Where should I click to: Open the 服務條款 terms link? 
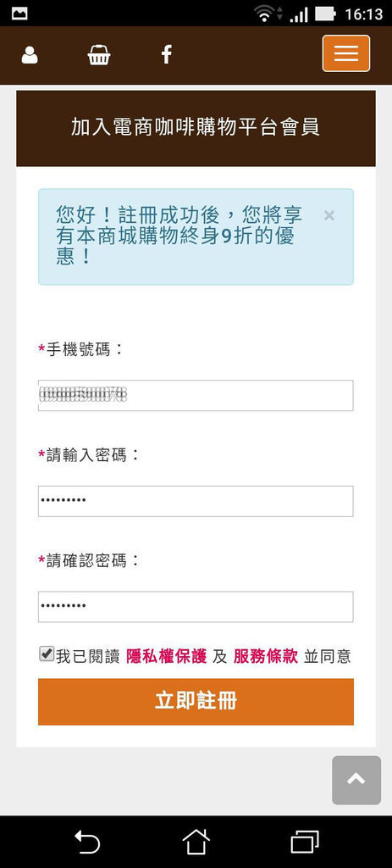[x=265, y=657]
